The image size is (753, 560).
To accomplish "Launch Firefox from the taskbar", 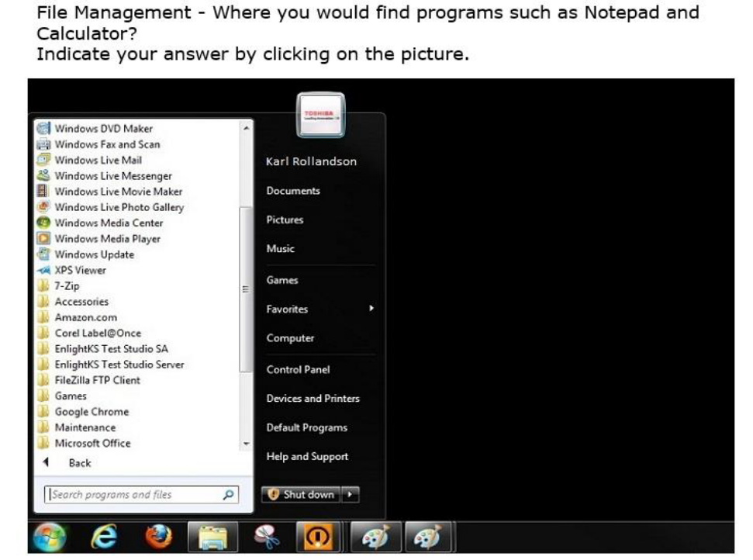I will click(x=157, y=538).
